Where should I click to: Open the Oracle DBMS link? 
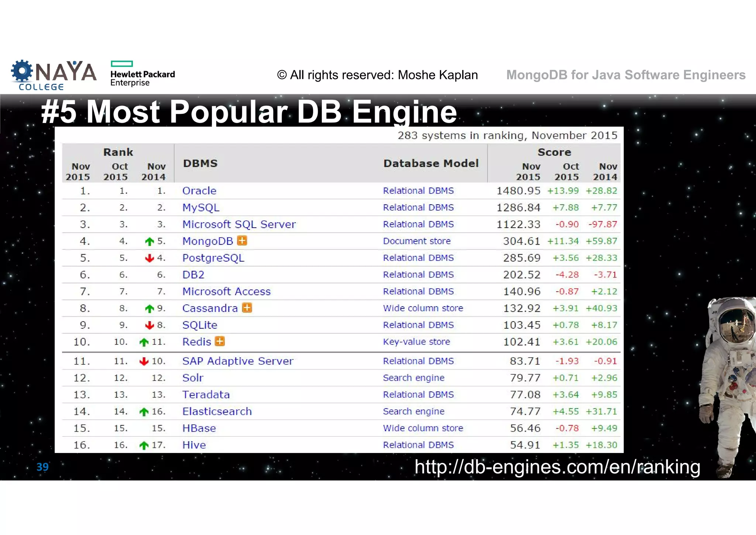click(x=199, y=191)
